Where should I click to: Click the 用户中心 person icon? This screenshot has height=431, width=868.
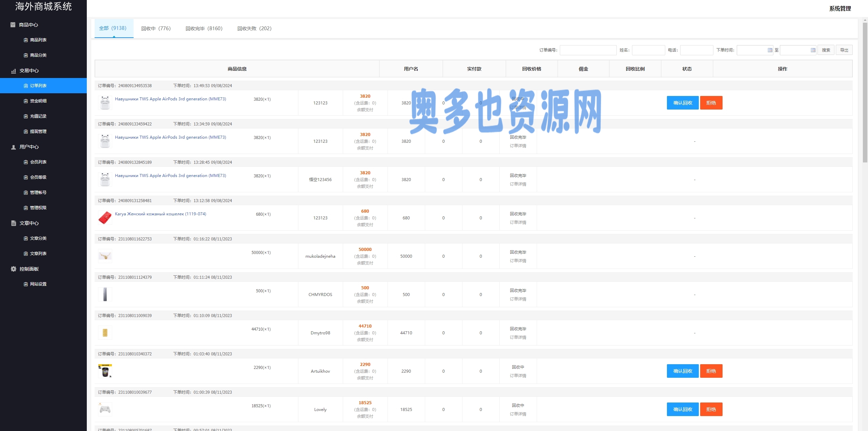click(14, 147)
